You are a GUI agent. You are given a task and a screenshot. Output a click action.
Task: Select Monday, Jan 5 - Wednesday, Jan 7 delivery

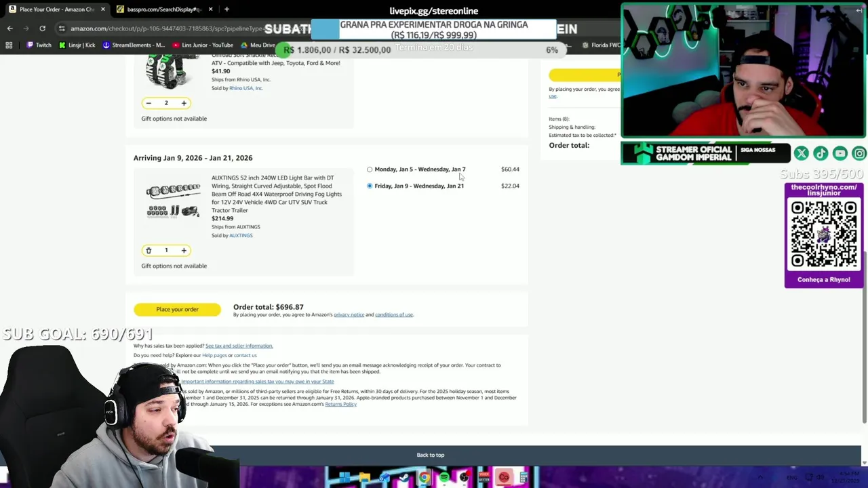pos(370,169)
